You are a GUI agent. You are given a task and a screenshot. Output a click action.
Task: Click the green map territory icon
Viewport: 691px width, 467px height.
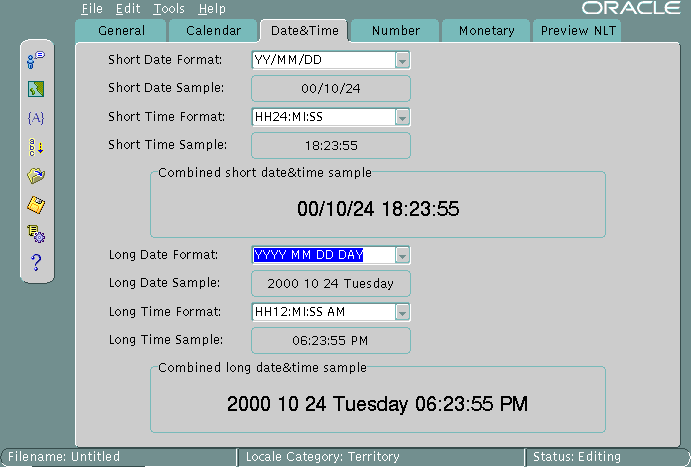[36, 89]
